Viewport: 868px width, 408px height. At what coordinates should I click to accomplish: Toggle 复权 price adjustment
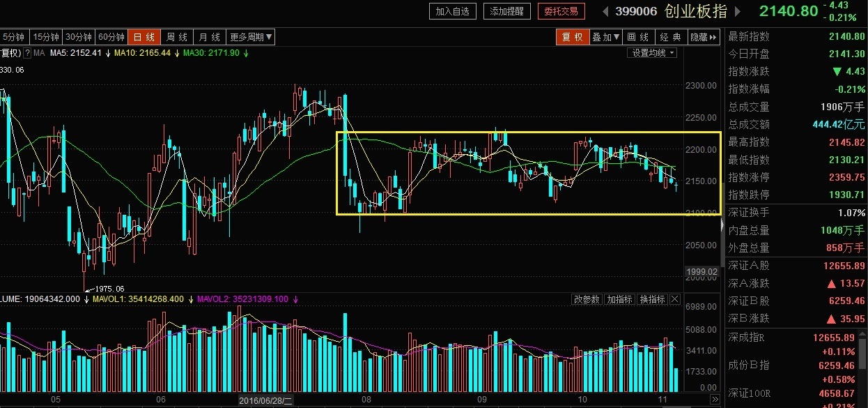pos(572,37)
